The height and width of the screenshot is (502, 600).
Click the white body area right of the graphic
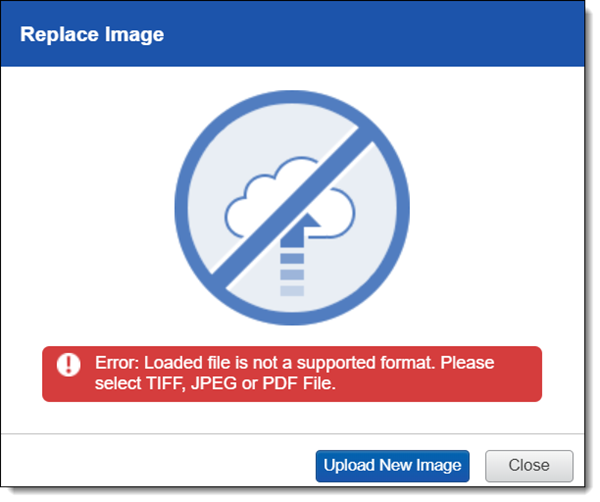(500, 210)
